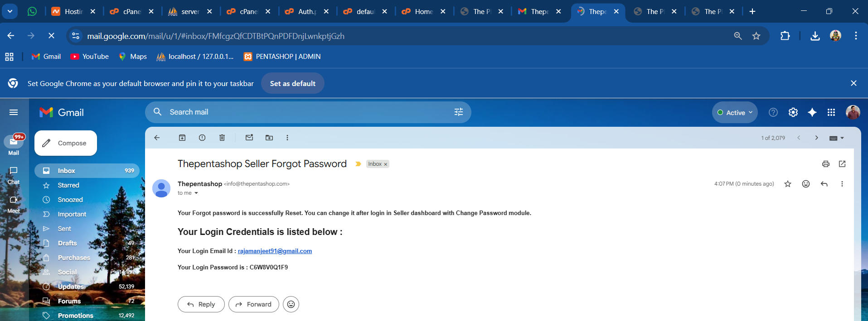
Task: Star this message from Thepentashop
Action: pos(788,184)
